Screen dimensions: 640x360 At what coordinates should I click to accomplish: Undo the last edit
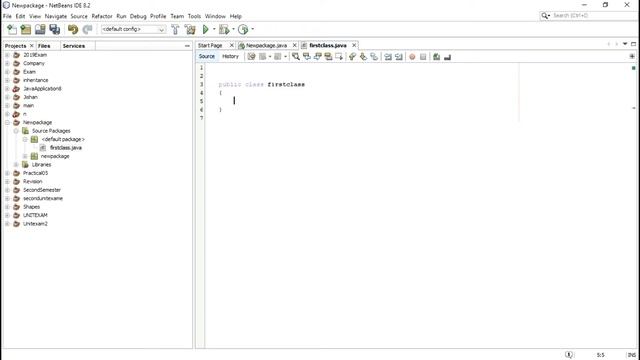[73, 29]
